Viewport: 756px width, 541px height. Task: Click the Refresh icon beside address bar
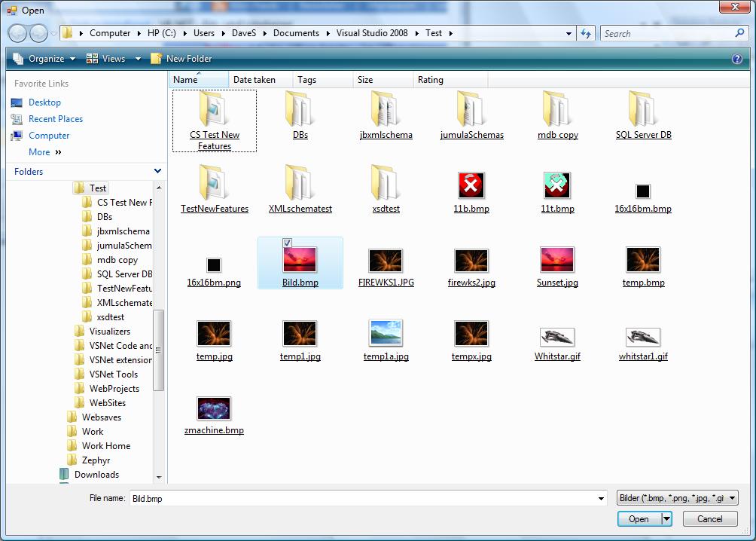pyautogui.click(x=586, y=33)
